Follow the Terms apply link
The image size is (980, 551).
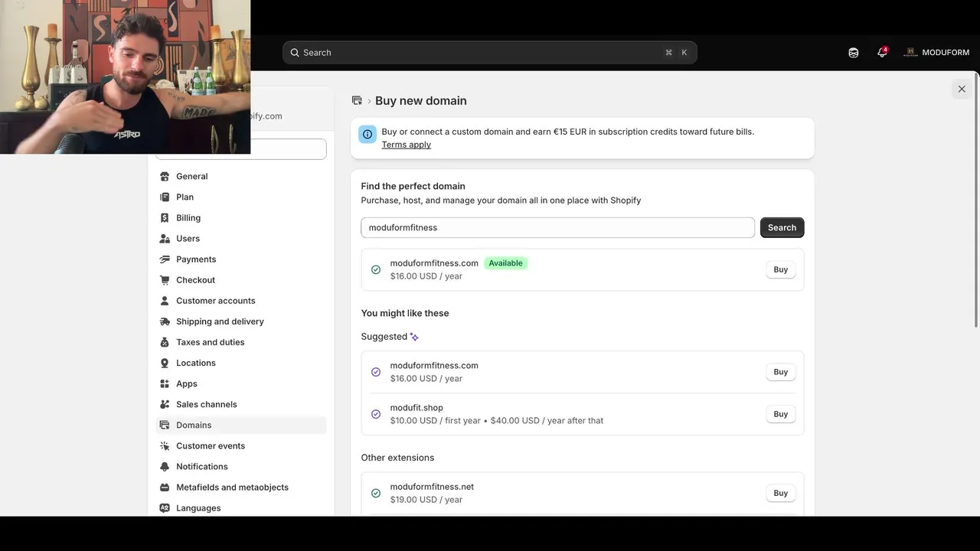tap(407, 145)
